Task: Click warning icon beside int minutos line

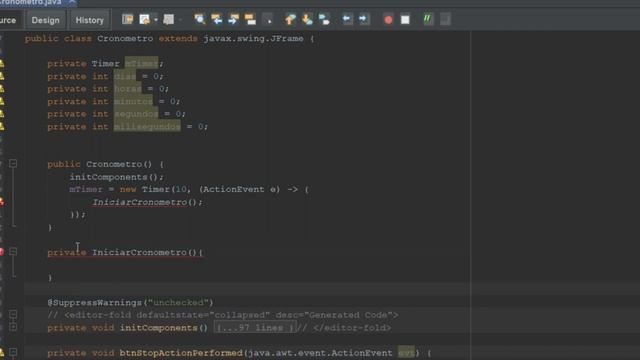Action: [x=2, y=101]
